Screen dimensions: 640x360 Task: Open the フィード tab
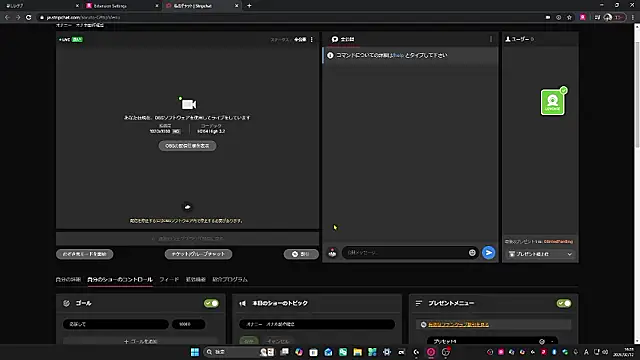click(169, 280)
